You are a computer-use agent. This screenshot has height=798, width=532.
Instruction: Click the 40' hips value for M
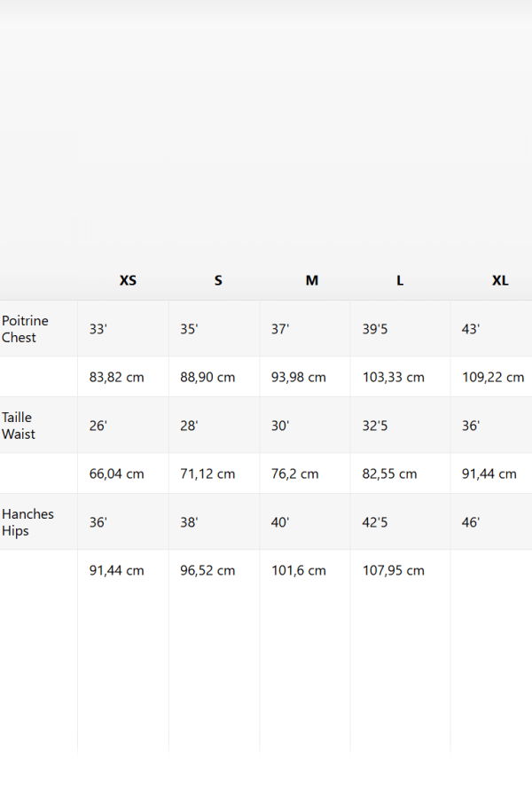point(280,522)
